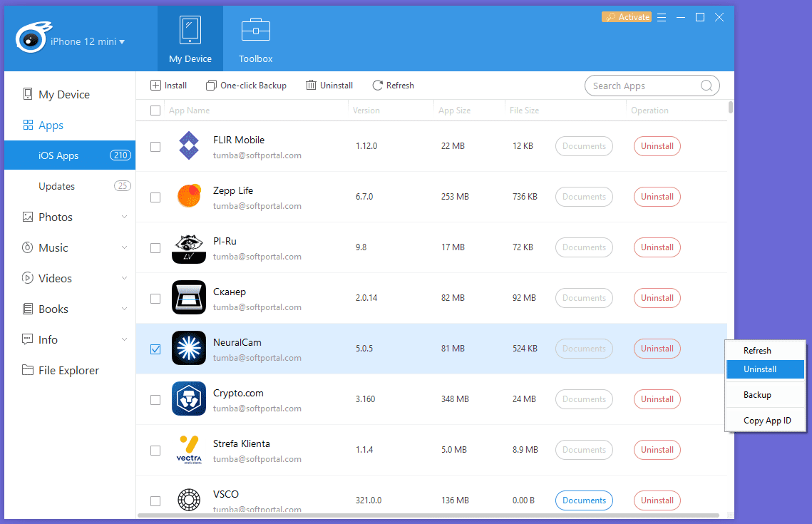This screenshot has width=812, height=524.
Task: Sort by the App Size column header
Action: pos(454,111)
